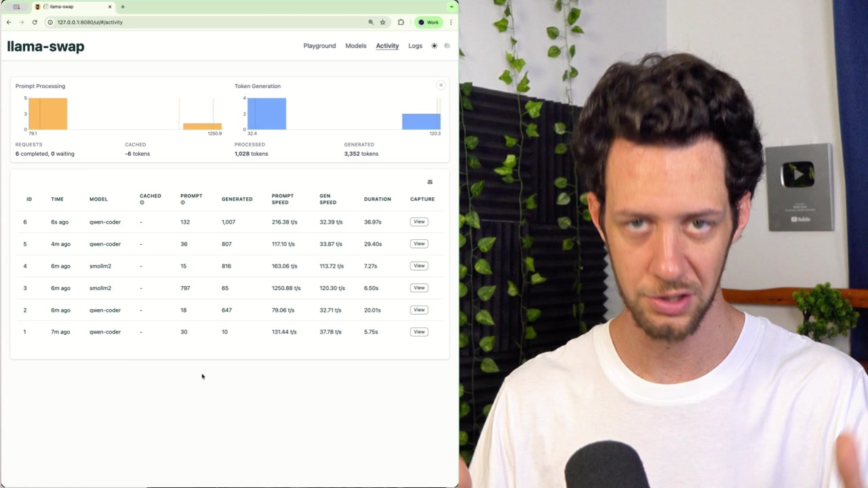View capture for request ID 4
The height and width of the screenshot is (488, 868).
pos(419,266)
